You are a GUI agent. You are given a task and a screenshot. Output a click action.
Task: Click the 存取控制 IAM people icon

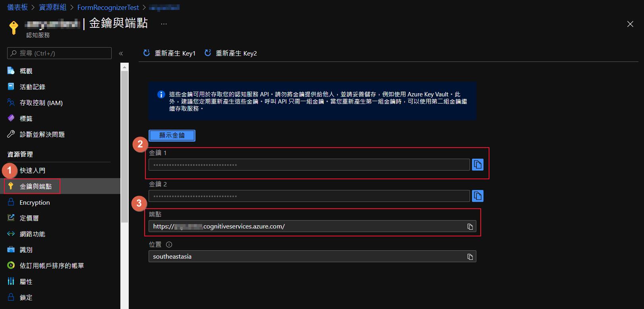[11, 102]
